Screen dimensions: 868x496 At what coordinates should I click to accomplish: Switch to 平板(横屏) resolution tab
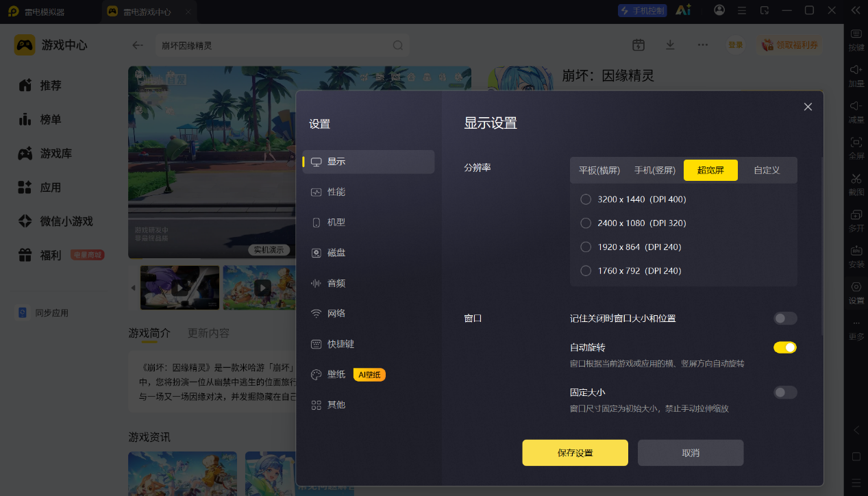pyautogui.click(x=599, y=170)
